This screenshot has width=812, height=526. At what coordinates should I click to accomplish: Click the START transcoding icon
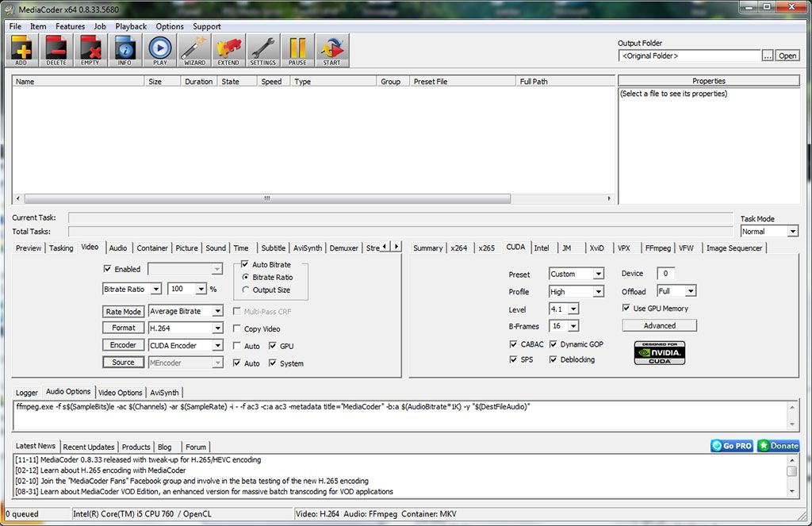332,50
